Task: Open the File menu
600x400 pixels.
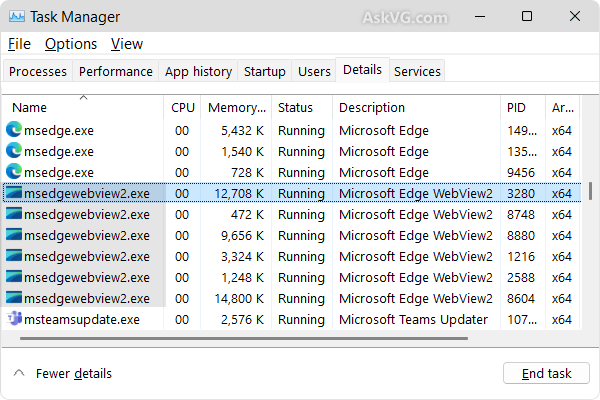Action: click(x=19, y=44)
